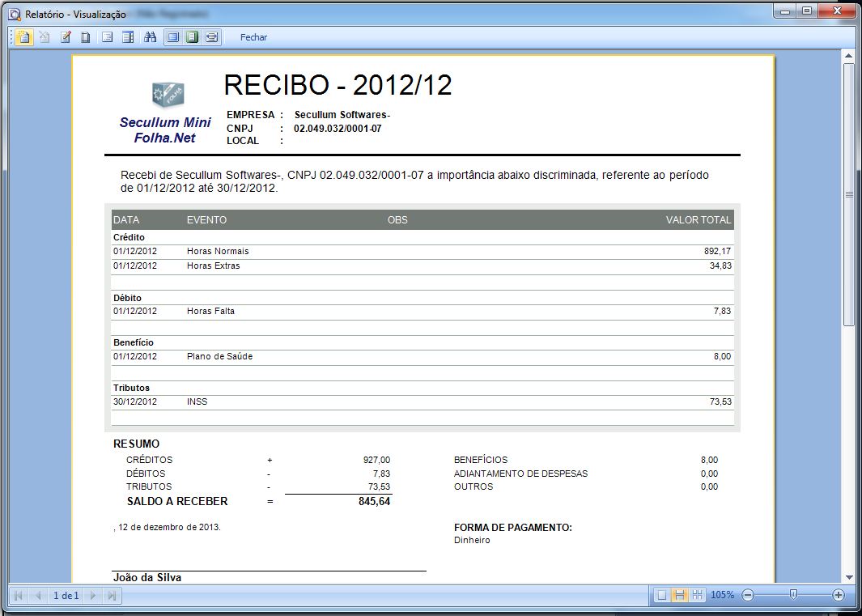Click the Fechar button
Viewport: 862px width, 616px height.
[253, 37]
